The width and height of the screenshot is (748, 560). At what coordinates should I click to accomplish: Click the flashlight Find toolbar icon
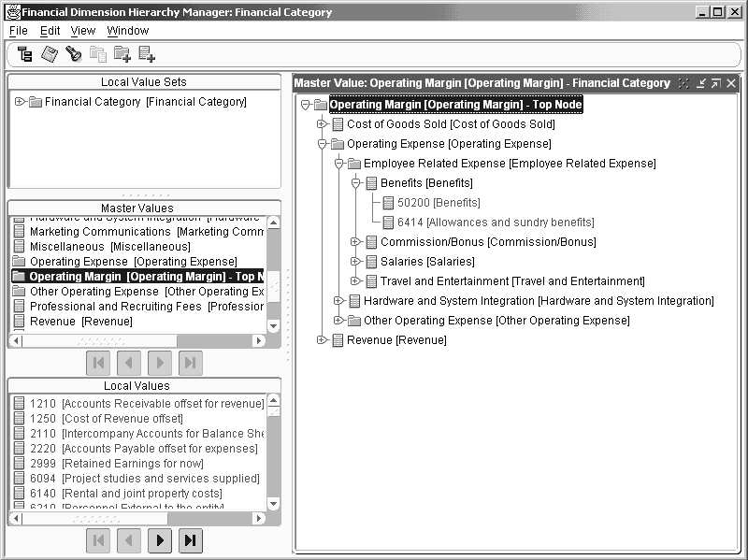(74, 54)
